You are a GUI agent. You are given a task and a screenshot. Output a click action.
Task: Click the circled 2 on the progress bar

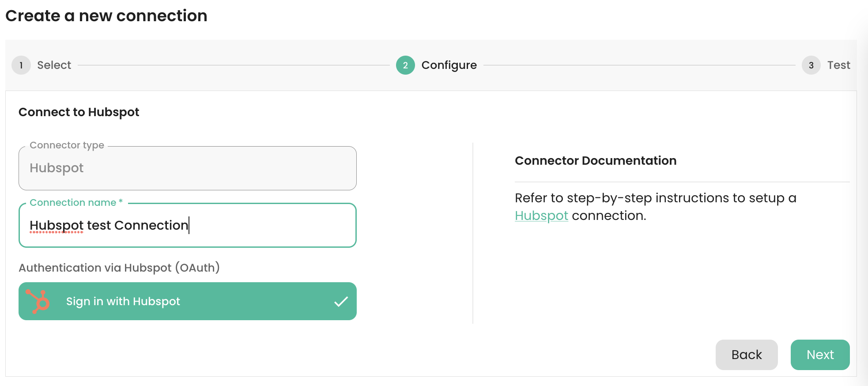click(405, 65)
